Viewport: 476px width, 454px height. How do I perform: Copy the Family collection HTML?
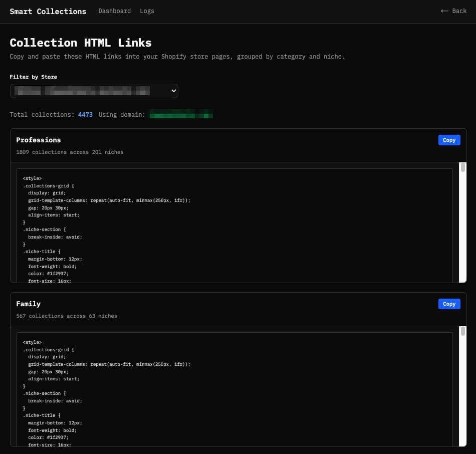449,304
